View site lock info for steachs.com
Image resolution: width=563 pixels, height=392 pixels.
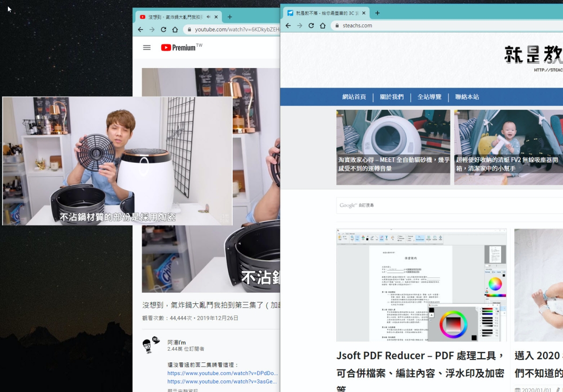pos(337,26)
